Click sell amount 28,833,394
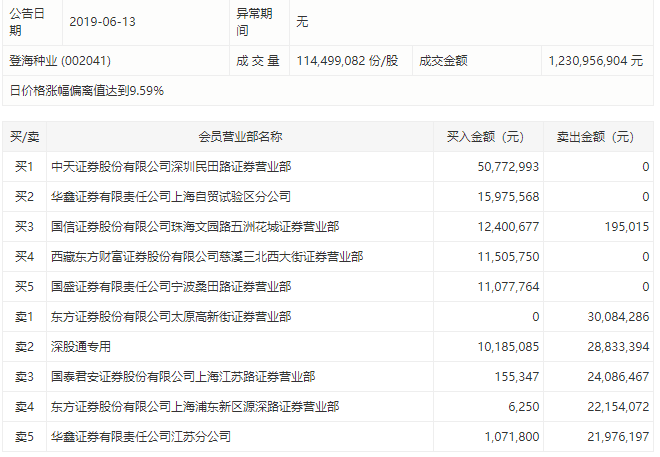 click(618, 347)
